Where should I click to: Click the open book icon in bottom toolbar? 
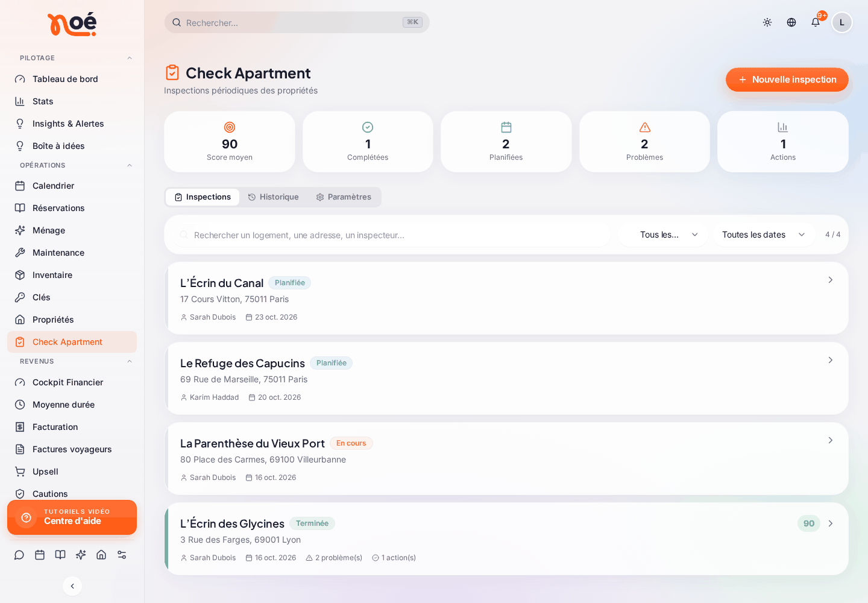(60, 555)
